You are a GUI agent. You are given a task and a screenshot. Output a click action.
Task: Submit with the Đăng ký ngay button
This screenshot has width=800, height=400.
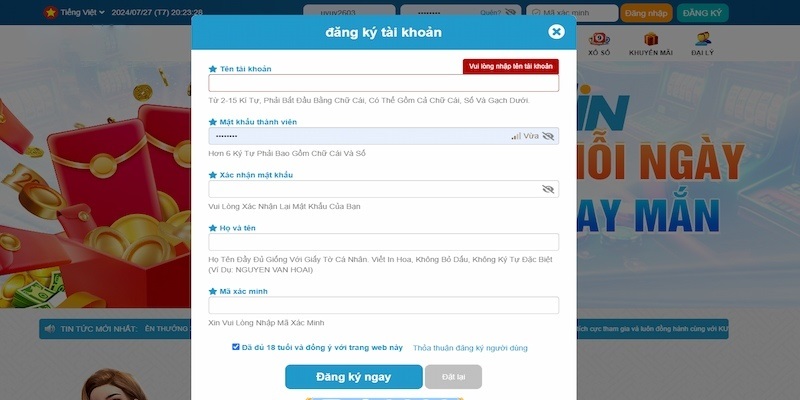[354, 377]
